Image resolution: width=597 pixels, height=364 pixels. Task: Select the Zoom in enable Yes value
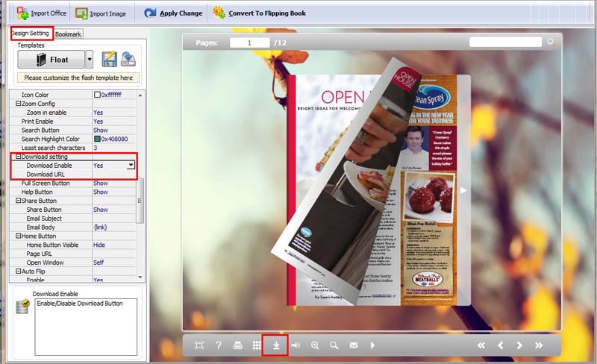coord(99,113)
